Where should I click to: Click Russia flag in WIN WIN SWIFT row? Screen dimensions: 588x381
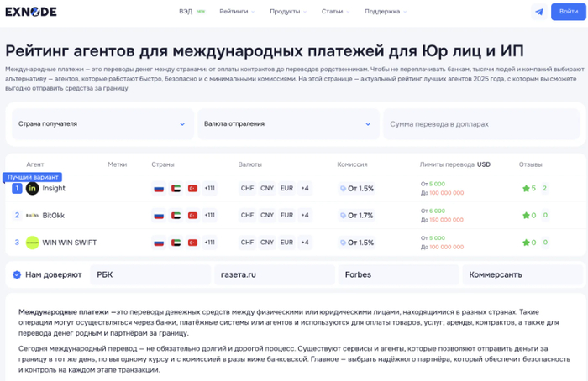point(159,243)
